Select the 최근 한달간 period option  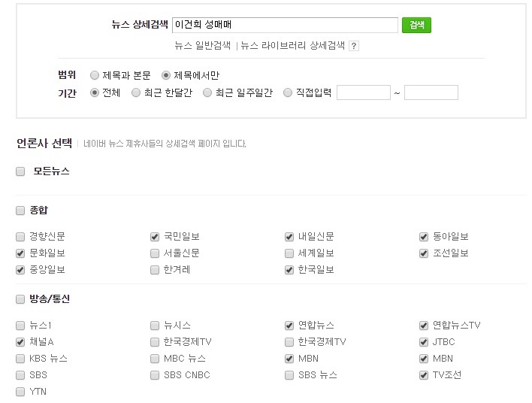[x=136, y=92]
